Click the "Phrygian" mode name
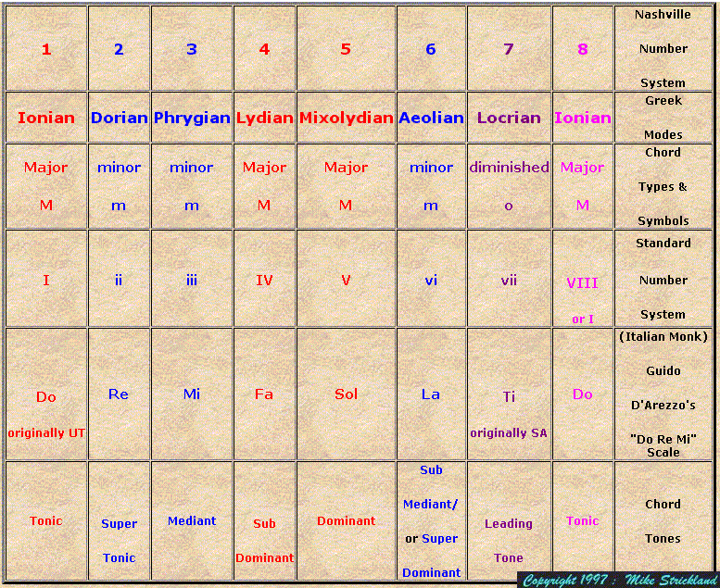This screenshot has width=720, height=588. (x=192, y=118)
